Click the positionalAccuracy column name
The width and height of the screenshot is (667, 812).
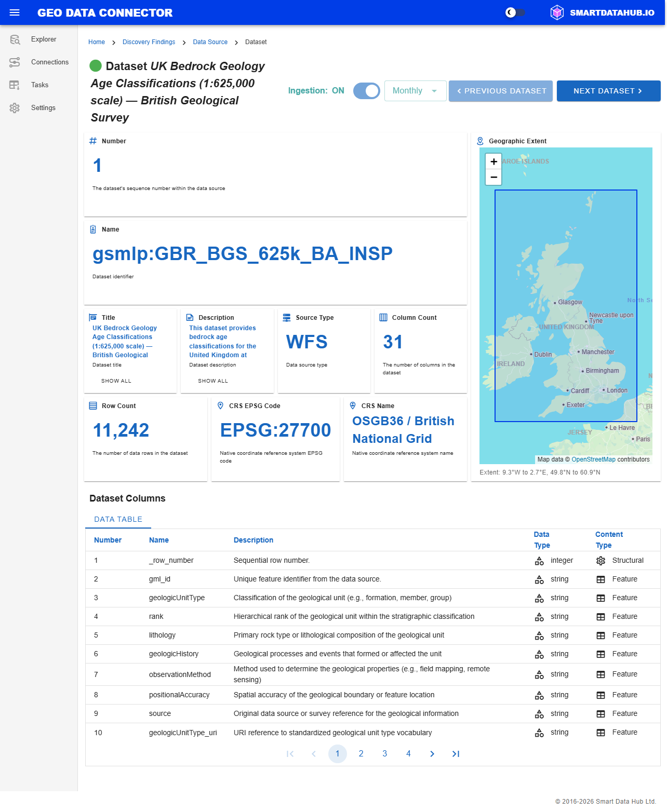[x=179, y=695]
